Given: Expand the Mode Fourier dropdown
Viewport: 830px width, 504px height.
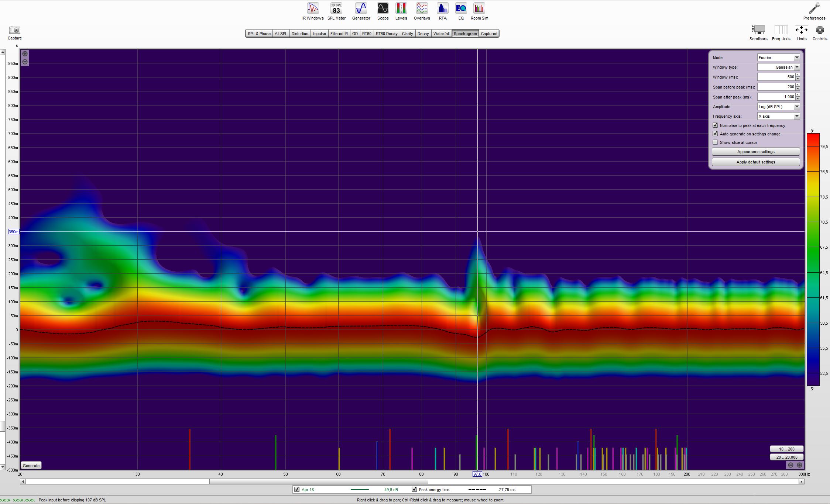Looking at the screenshot, I should pos(797,58).
